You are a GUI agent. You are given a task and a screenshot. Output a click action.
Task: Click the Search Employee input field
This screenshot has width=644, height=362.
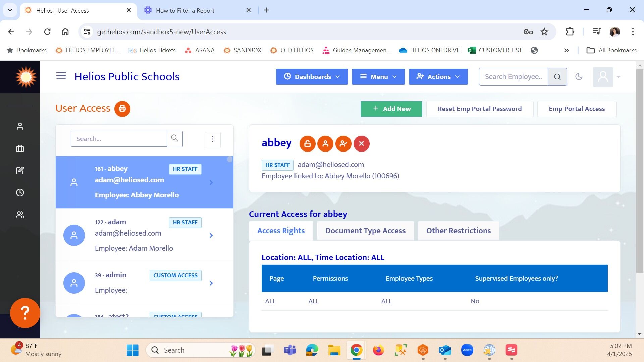coord(513,77)
